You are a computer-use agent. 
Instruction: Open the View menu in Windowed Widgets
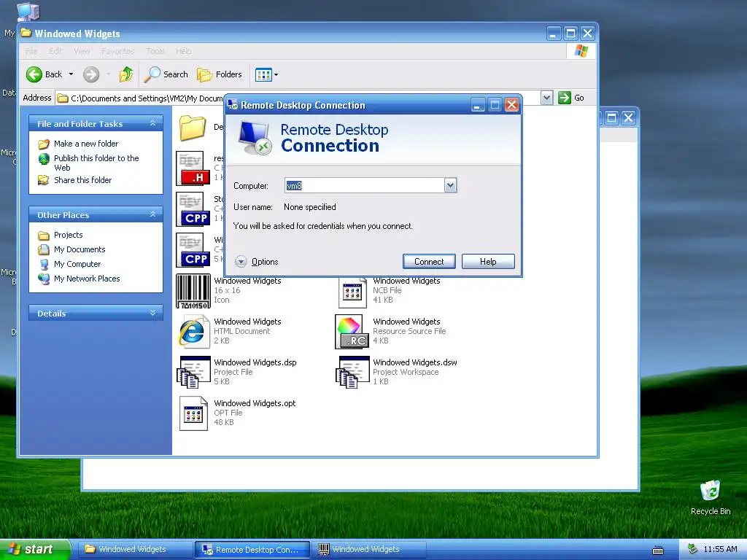point(82,51)
